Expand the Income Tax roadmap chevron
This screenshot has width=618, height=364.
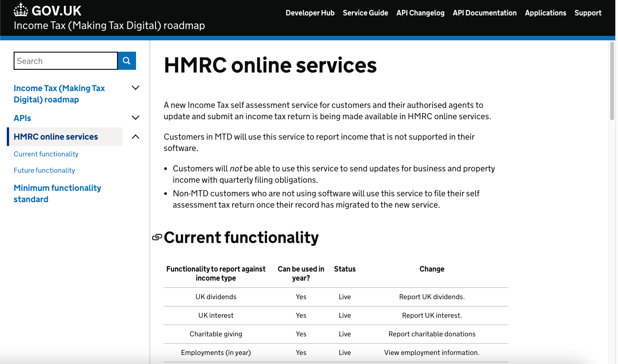coord(135,88)
